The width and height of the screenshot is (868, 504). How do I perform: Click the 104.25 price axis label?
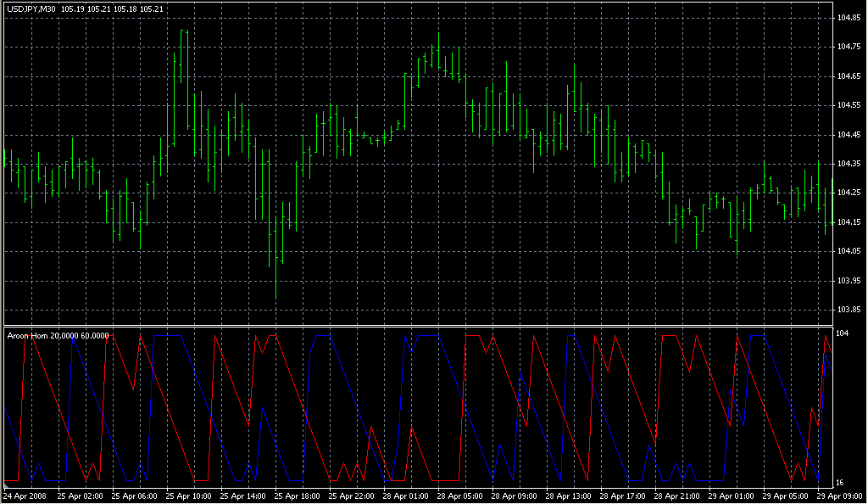tap(849, 193)
